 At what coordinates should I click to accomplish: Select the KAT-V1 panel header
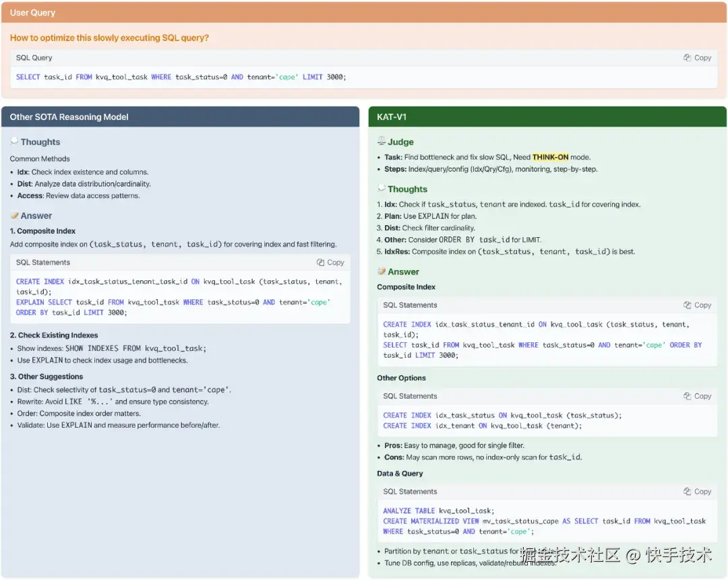pos(547,117)
